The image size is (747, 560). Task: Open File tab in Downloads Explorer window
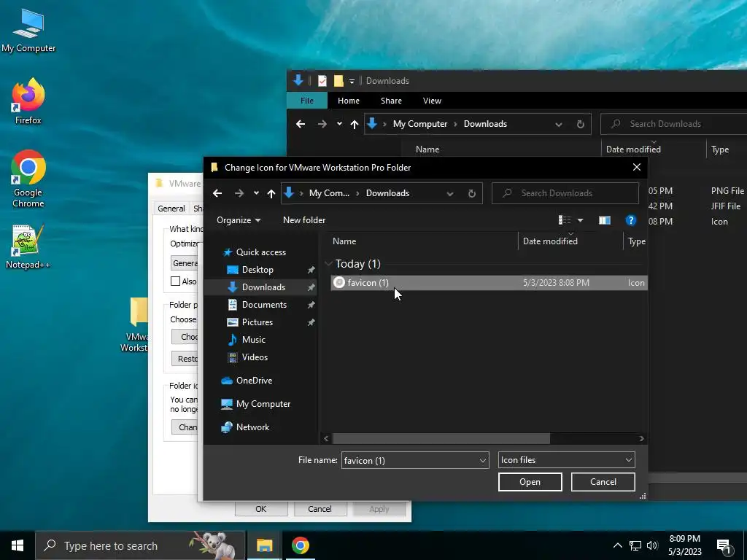307,101
